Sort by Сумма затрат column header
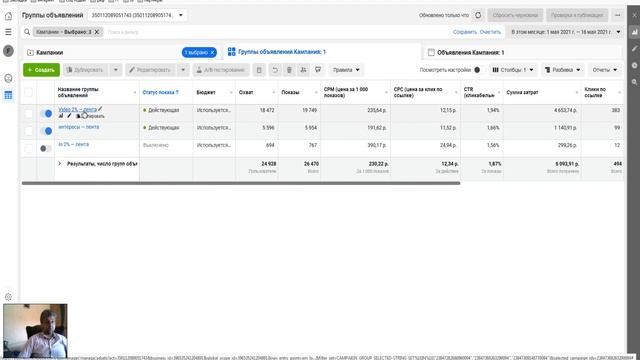The image size is (640, 360). click(522, 92)
